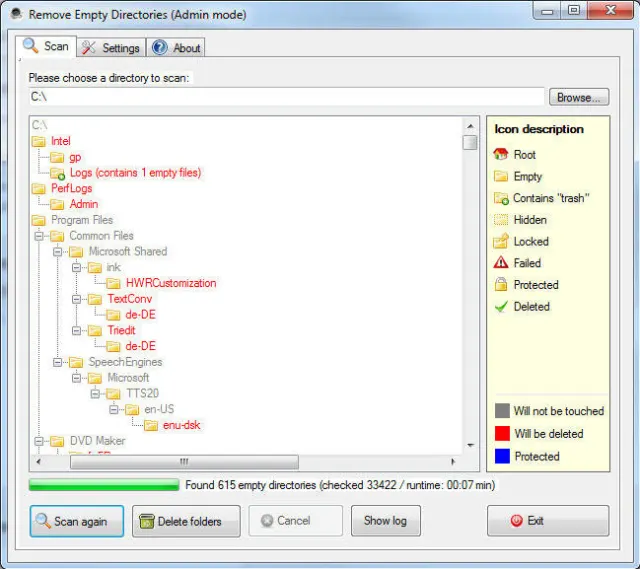Click the power icon on Exit button
The image size is (640, 569).
[x=516, y=520]
